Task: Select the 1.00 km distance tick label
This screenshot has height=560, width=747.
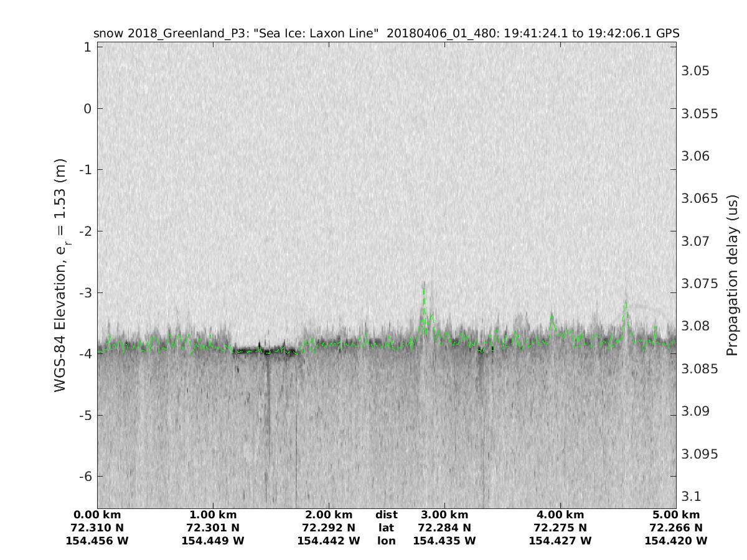Action: pos(213,515)
